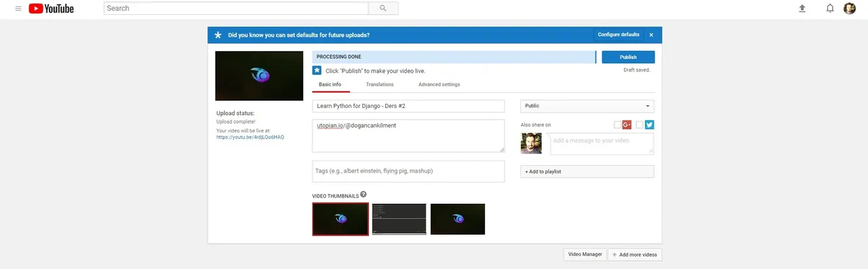Screen dimensions: 868x269
Task: Enable sharing to Google+ checkbox
Action: [x=618, y=124]
